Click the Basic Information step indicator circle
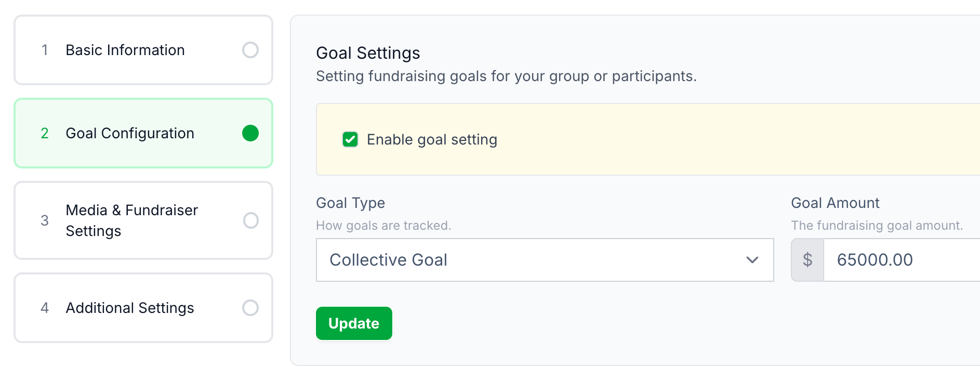This screenshot has height=367, width=980. point(250,50)
